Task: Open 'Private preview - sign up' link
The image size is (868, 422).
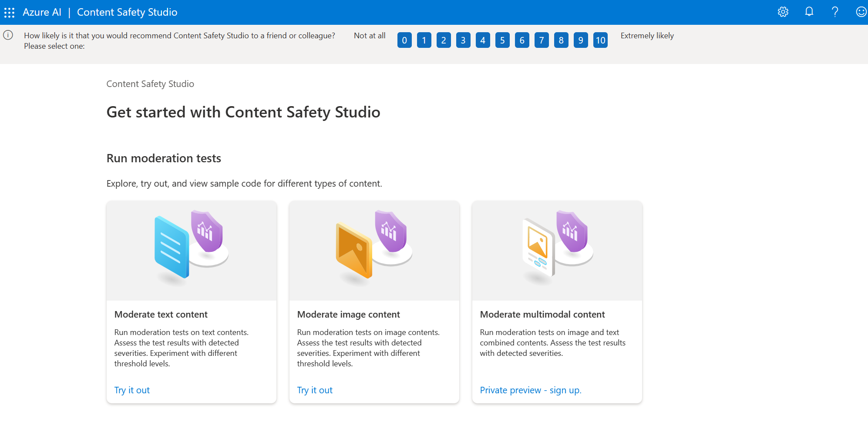Action: tap(530, 390)
